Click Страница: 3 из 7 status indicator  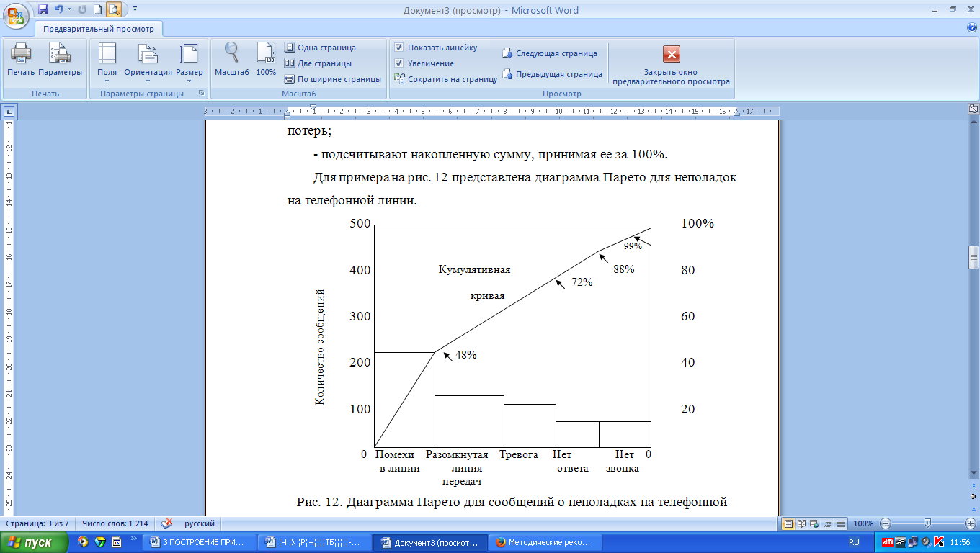(x=37, y=523)
